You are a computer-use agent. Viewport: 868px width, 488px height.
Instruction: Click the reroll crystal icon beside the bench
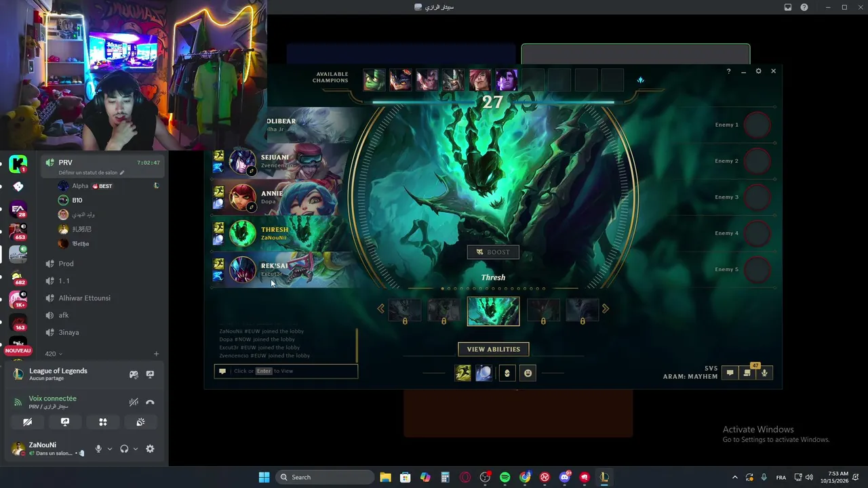click(640, 80)
